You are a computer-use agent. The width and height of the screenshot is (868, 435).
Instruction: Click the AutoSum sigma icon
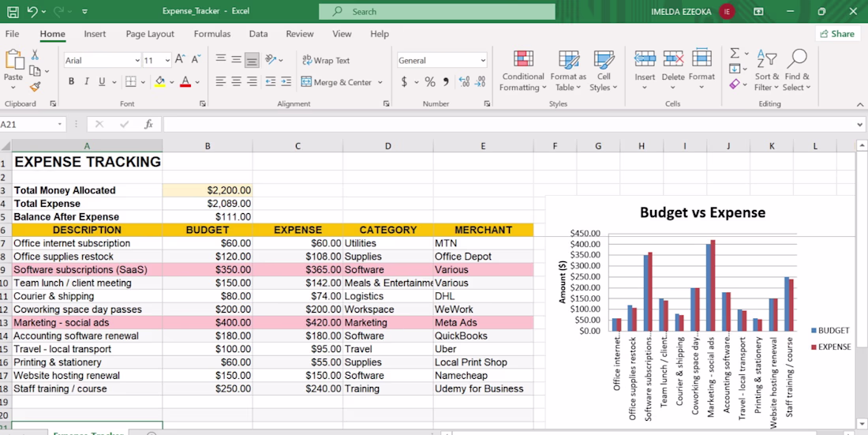735,53
